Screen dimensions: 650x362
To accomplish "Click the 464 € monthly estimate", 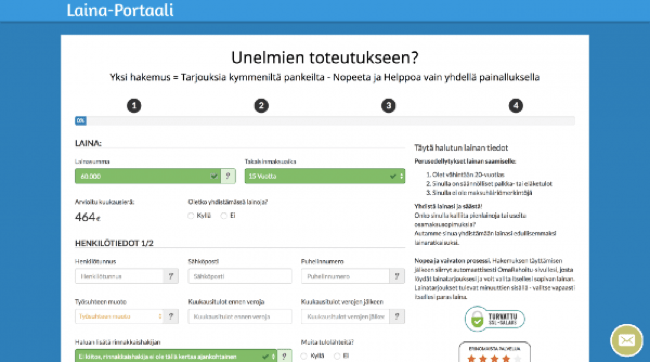I will click(87, 217).
